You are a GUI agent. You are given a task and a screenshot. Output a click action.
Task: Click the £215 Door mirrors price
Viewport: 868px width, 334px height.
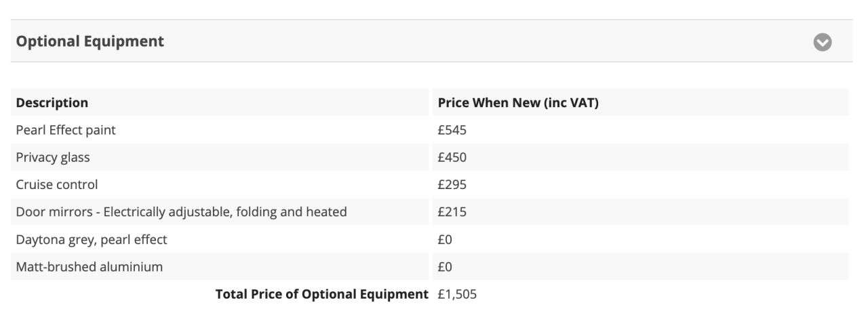click(x=452, y=212)
